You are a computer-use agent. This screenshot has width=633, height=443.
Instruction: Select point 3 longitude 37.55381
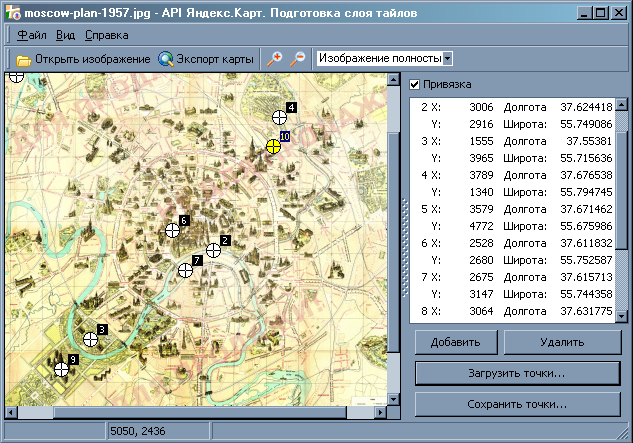coord(589,141)
